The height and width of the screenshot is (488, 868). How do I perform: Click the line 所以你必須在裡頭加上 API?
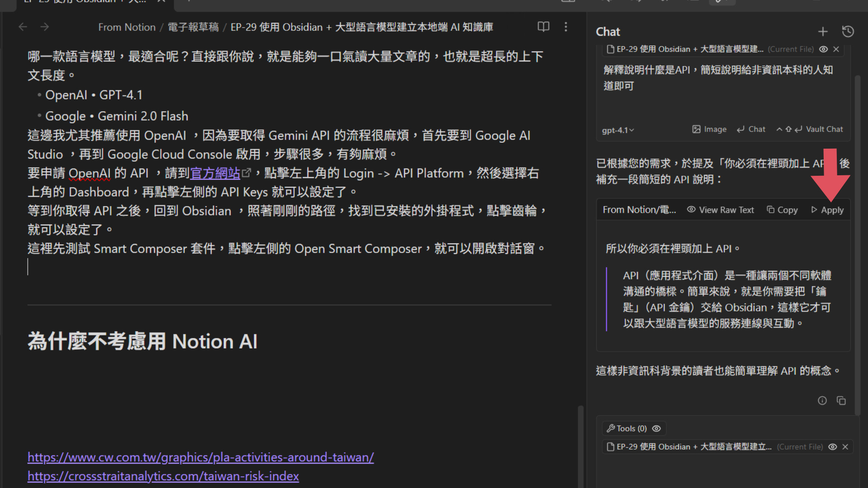(673, 249)
